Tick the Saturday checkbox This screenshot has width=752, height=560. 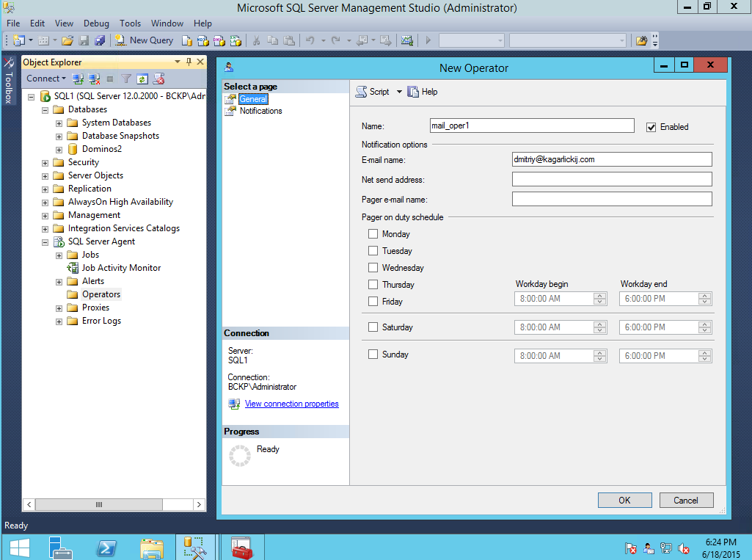click(x=373, y=327)
